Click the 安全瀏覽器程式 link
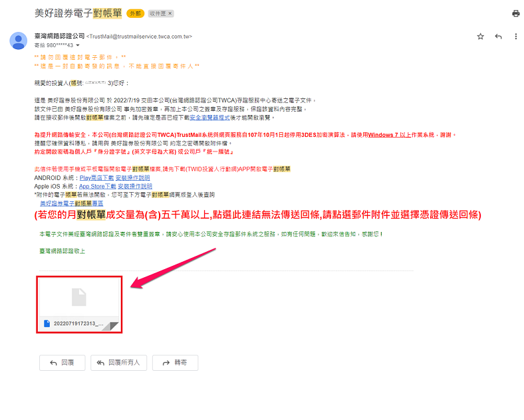The width and height of the screenshot is (524, 420). tap(209, 117)
